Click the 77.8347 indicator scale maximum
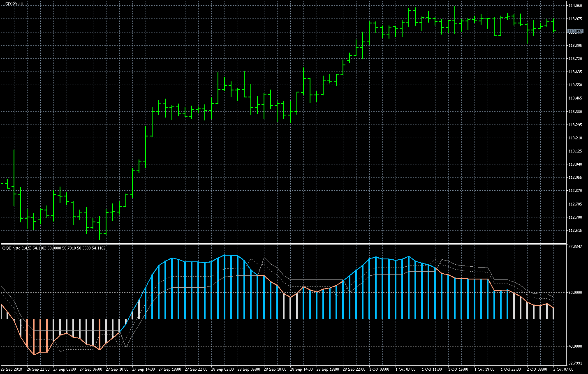The image size is (588, 374). click(575, 247)
